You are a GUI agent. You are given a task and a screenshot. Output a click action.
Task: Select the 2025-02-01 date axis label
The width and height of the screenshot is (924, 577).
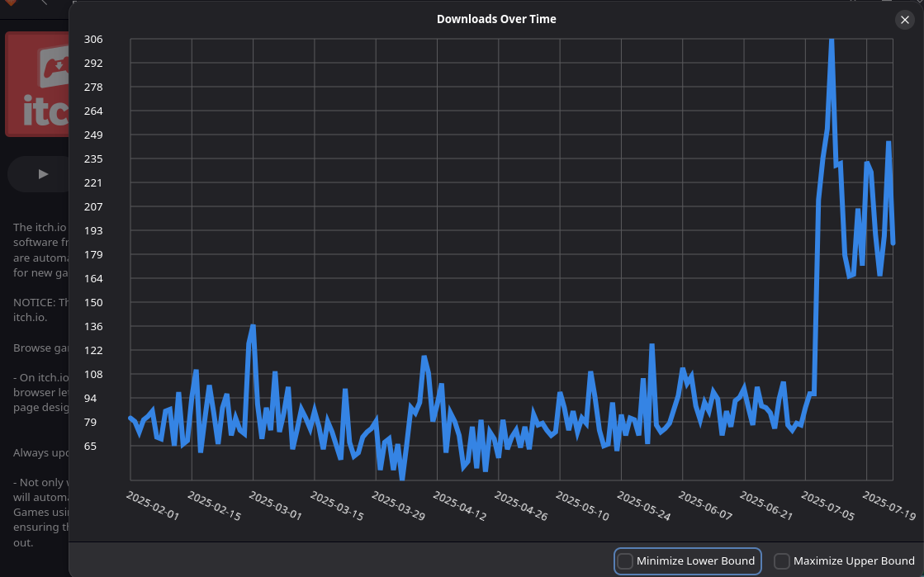pyautogui.click(x=152, y=505)
